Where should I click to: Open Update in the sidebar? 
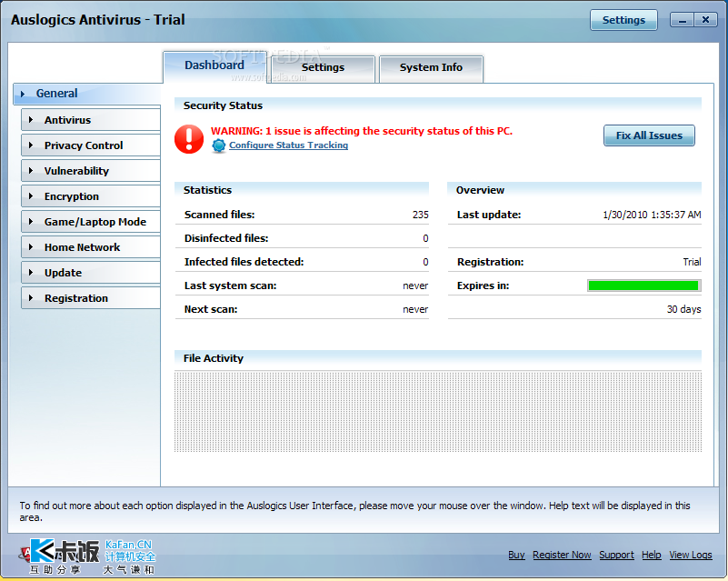coord(91,273)
